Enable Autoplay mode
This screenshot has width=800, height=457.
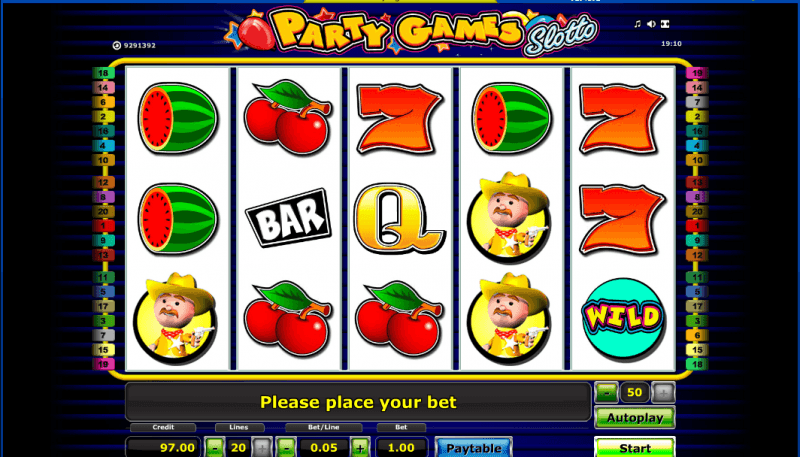[635, 418]
